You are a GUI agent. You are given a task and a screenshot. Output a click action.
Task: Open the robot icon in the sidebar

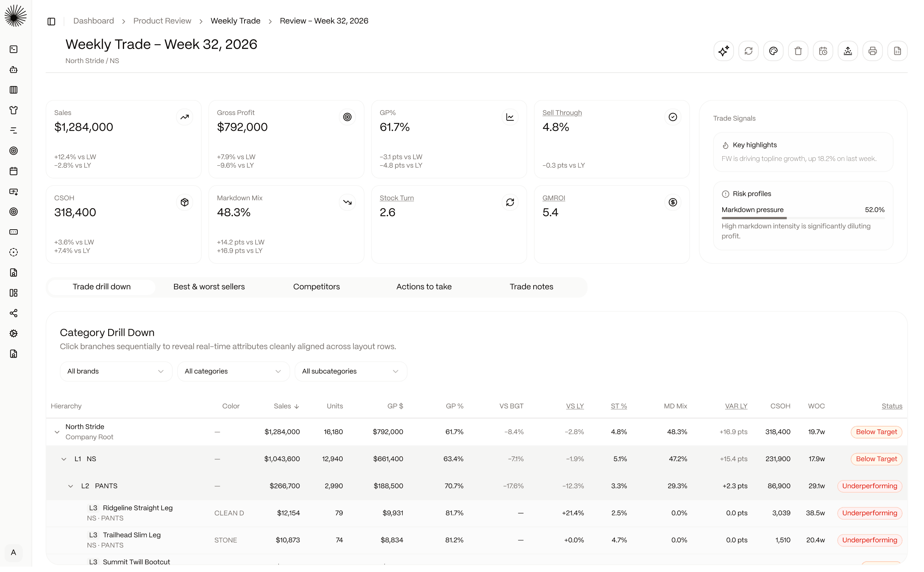click(13, 70)
